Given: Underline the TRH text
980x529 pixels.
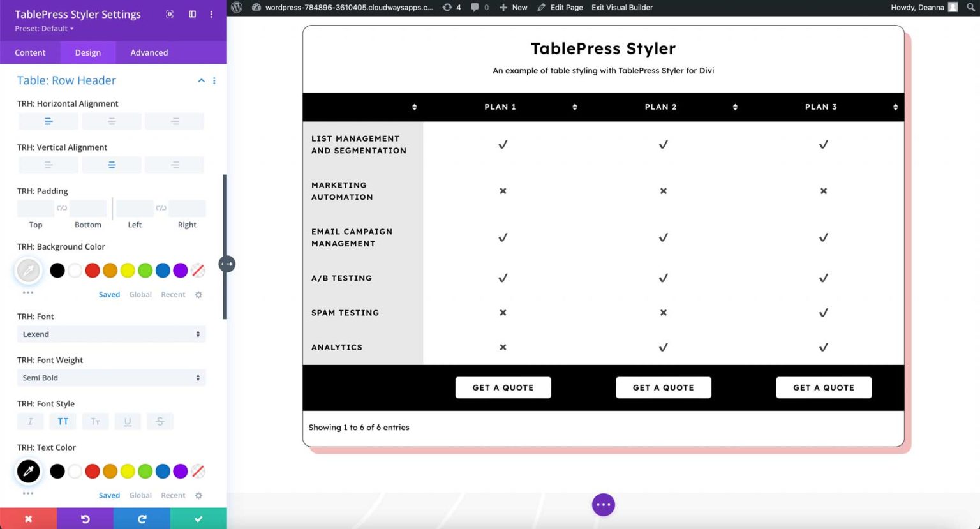Looking at the screenshot, I should [x=128, y=421].
